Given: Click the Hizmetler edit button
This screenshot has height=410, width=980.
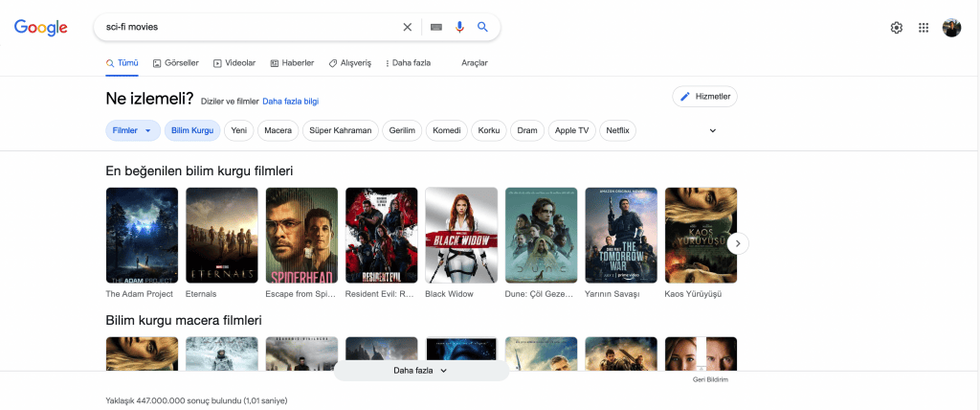Looking at the screenshot, I should (704, 97).
